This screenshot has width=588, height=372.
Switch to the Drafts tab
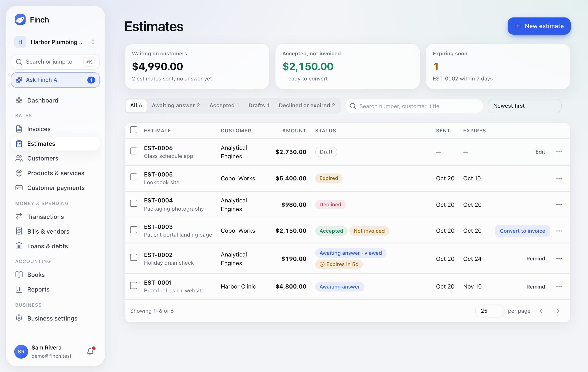click(x=259, y=105)
